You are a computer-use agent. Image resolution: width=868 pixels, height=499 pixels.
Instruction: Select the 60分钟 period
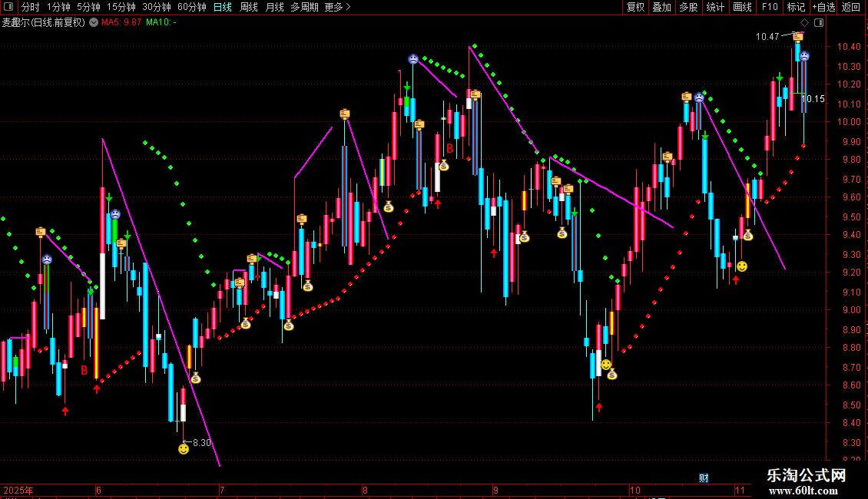click(192, 7)
